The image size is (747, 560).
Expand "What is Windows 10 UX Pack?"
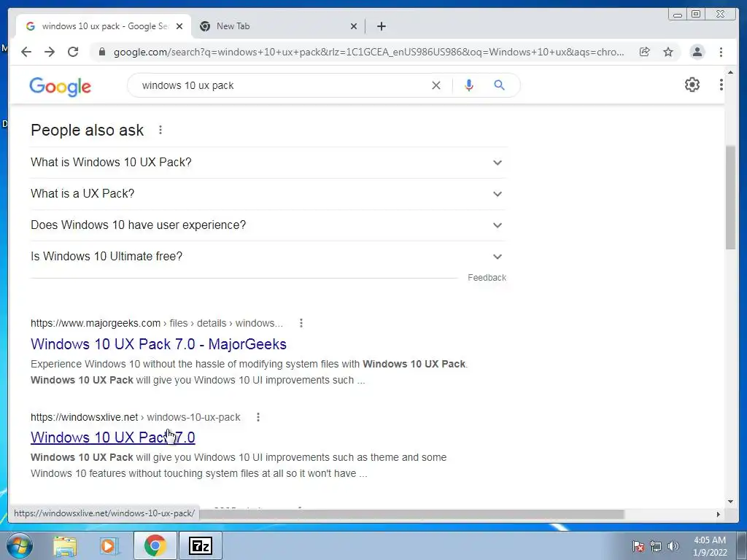[x=268, y=163]
